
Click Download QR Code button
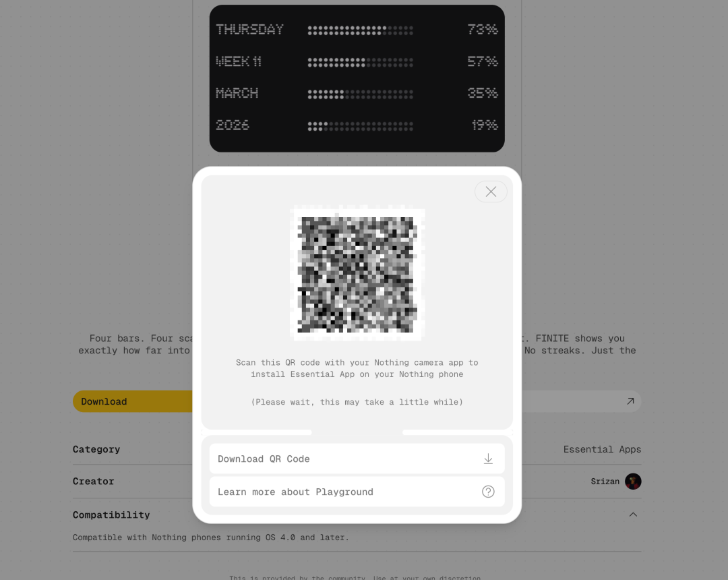click(x=357, y=459)
